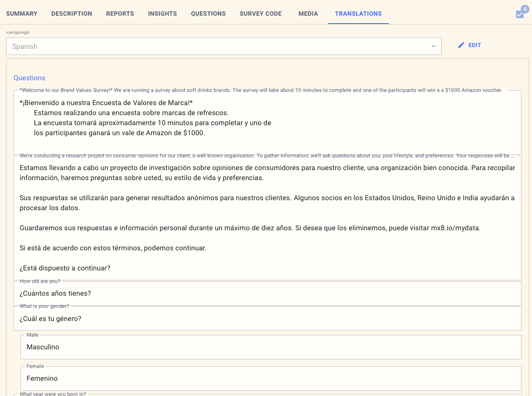532x396 pixels.
Task: Click the Questions section heading
Action: (x=29, y=78)
